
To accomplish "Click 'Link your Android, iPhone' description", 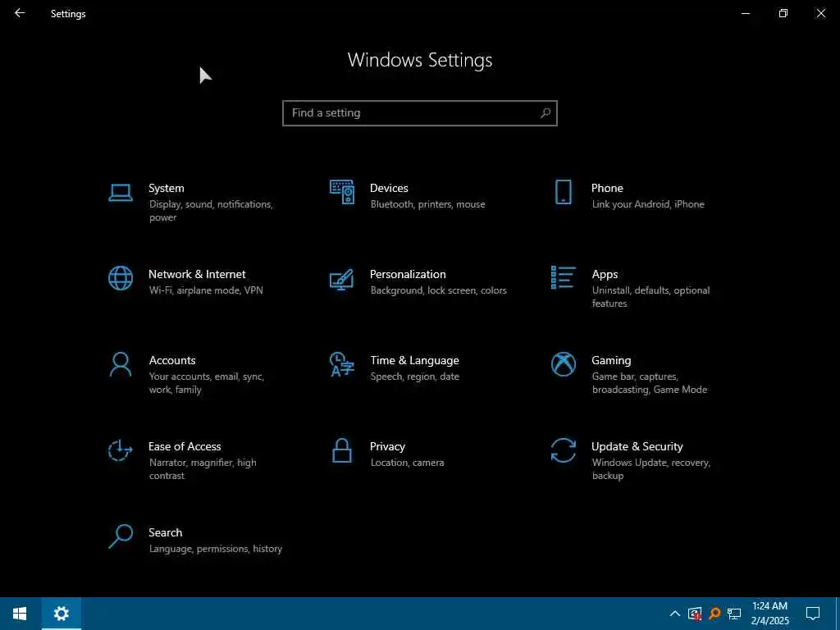I will coord(648,204).
